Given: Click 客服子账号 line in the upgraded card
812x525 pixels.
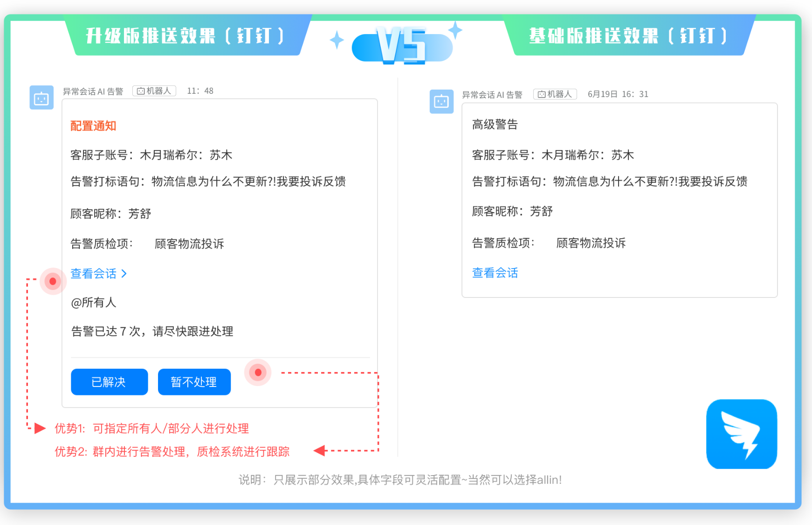Looking at the screenshot, I should [151, 155].
